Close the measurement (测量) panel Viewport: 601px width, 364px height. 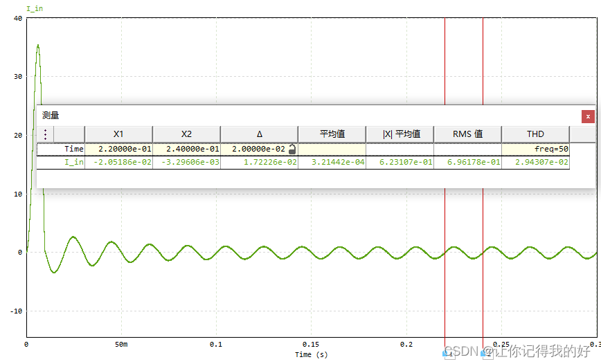click(x=588, y=116)
